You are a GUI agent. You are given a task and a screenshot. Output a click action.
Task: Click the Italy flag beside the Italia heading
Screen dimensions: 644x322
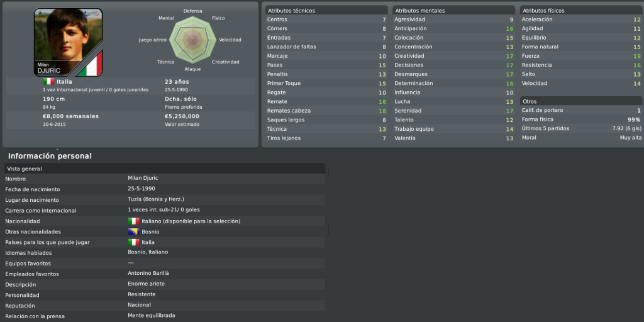tap(48, 81)
